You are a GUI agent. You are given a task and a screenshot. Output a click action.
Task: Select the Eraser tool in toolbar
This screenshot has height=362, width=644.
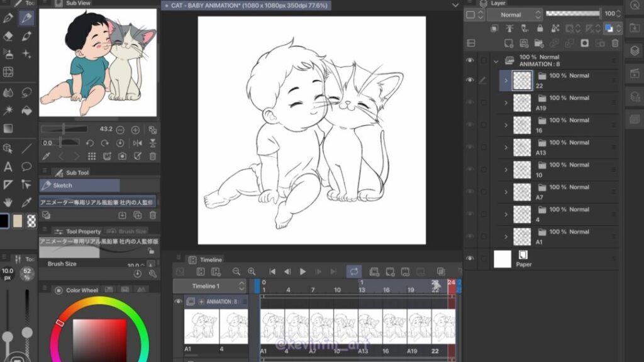tap(8, 36)
